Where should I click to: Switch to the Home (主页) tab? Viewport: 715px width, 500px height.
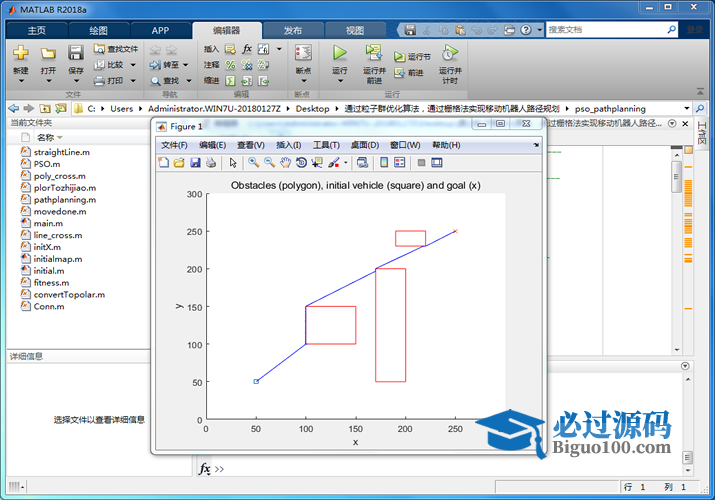(37, 31)
